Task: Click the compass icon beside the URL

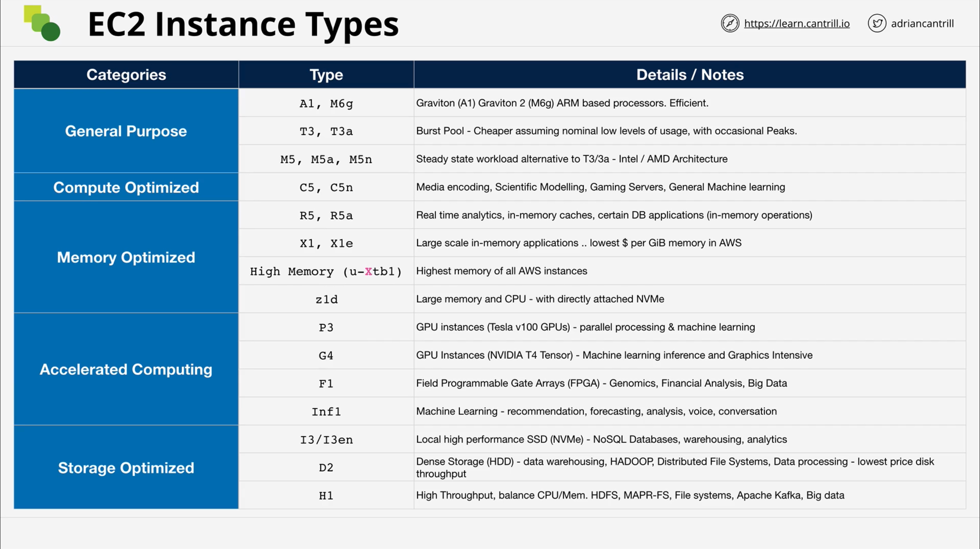Action: 730,23
